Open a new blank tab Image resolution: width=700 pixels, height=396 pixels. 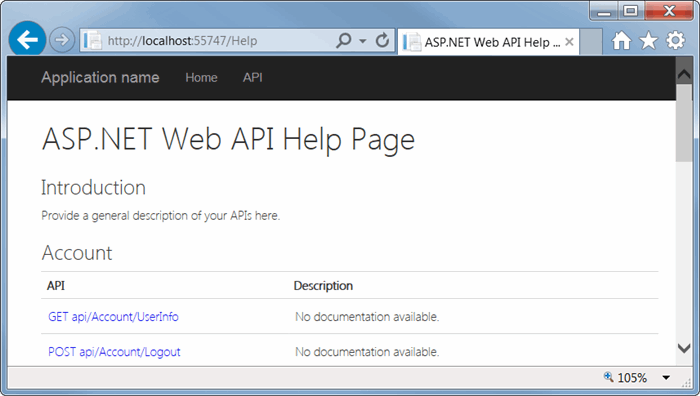(x=591, y=42)
